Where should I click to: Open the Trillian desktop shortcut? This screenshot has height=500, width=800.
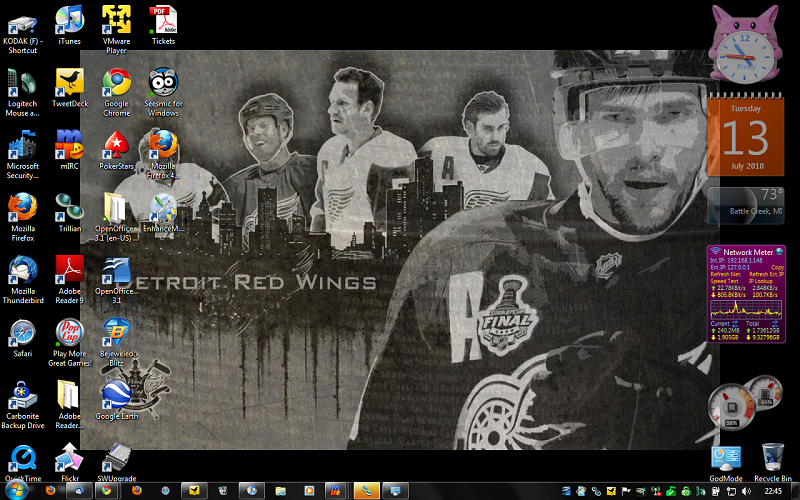tap(70, 212)
